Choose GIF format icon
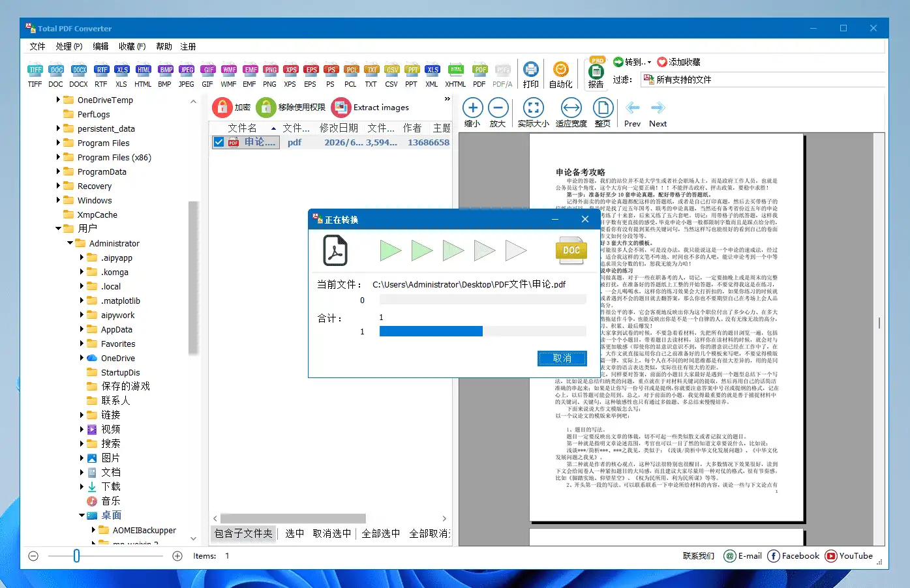This screenshot has height=588, width=910. 208,76
